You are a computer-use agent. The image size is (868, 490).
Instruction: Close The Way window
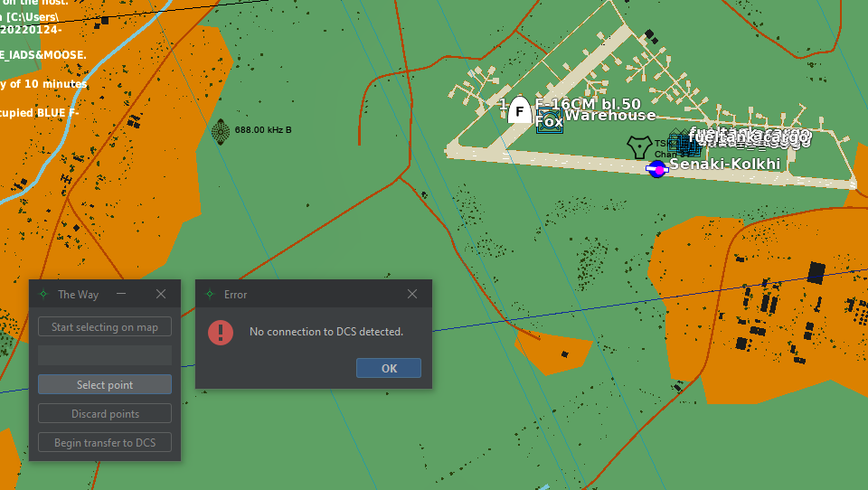point(161,294)
